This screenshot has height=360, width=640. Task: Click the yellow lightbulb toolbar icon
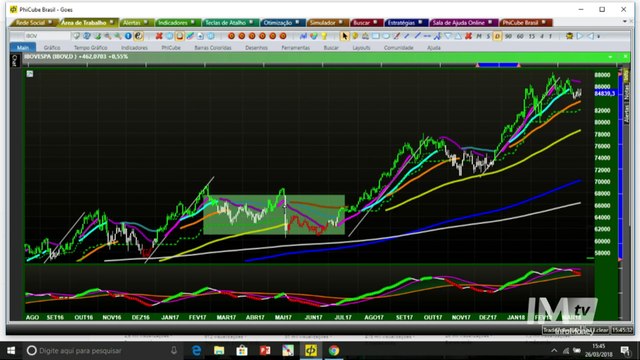(324, 36)
